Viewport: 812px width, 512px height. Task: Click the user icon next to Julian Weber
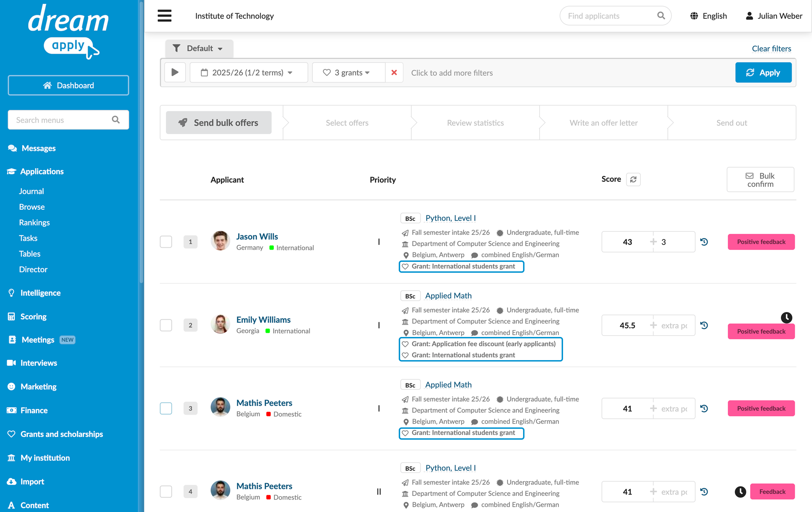(749, 16)
